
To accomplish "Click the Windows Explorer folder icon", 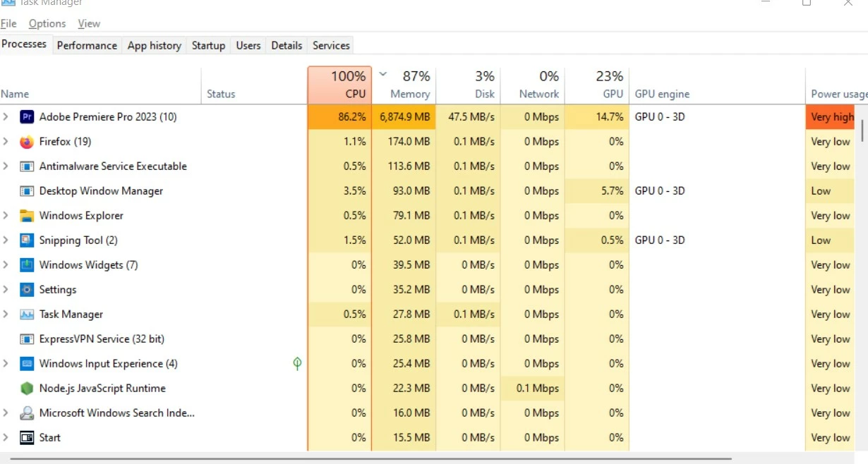I will (x=27, y=216).
